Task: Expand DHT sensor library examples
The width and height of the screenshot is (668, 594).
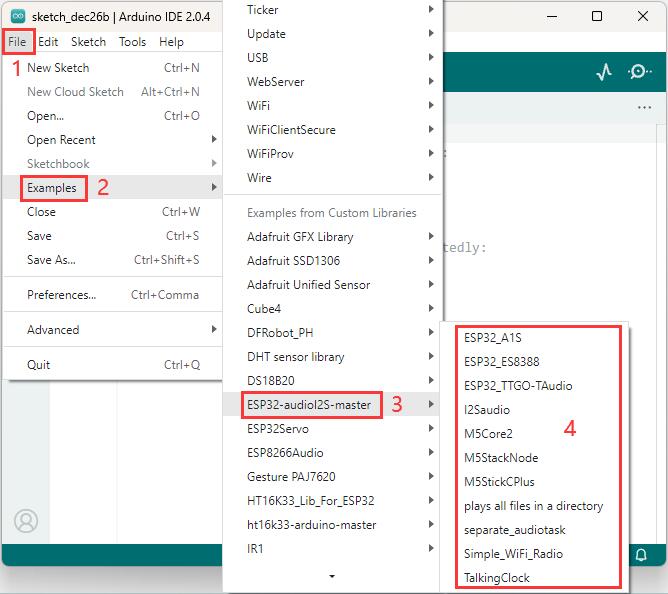Action: pyautogui.click(x=332, y=357)
